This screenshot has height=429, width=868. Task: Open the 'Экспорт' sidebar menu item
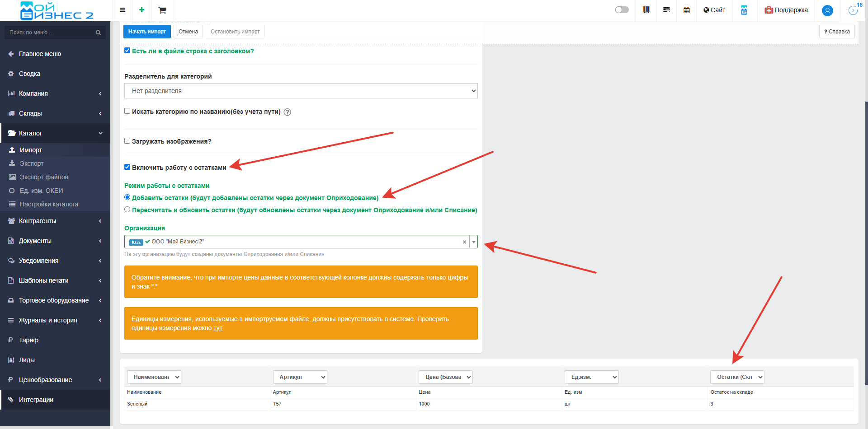pos(32,163)
